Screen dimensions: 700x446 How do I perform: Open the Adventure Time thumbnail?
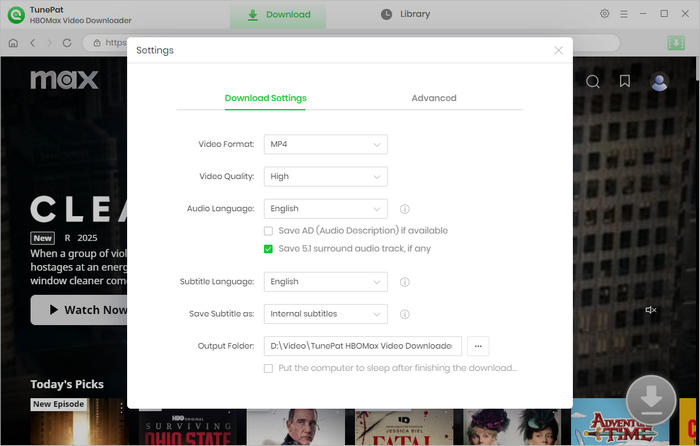click(620, 422)
